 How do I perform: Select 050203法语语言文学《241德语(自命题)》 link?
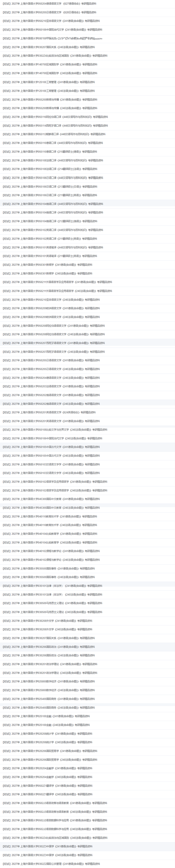click(x=51, y=387)
